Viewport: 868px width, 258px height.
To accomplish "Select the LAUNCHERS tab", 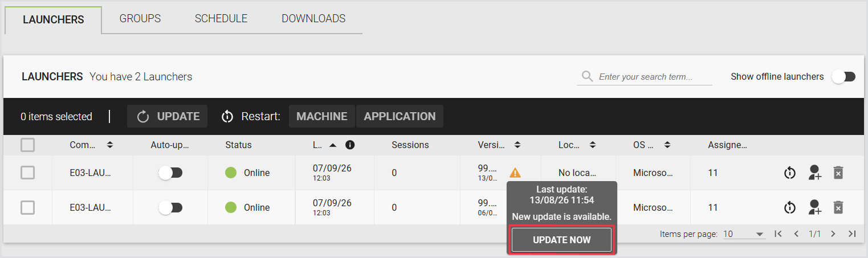I will click(x=54, y=19).
